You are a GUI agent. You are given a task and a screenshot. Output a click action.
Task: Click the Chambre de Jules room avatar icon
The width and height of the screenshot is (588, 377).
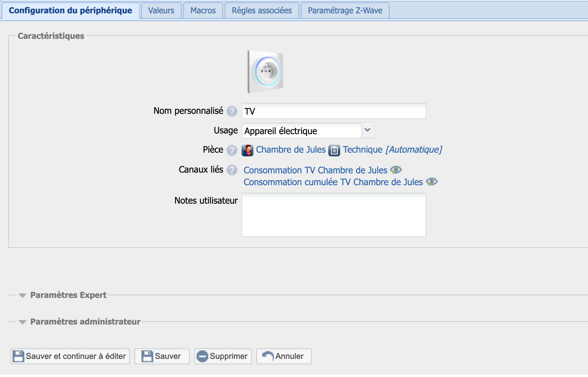click(247, 150)
